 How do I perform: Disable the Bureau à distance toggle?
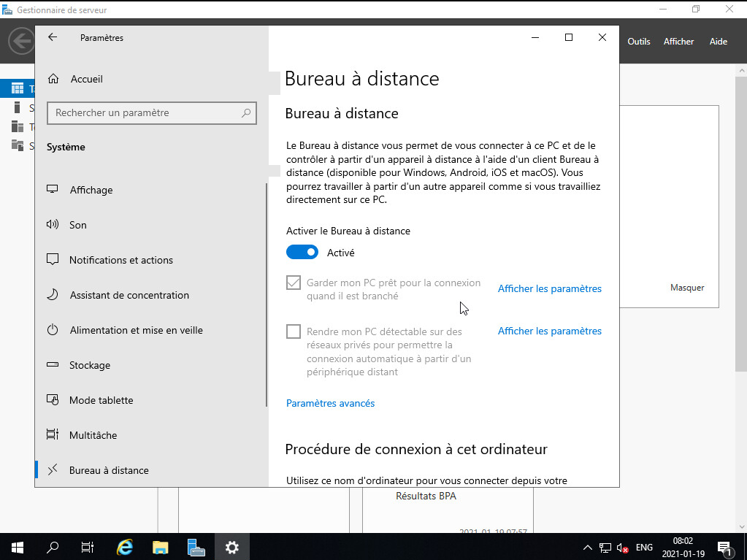point(302,253)
